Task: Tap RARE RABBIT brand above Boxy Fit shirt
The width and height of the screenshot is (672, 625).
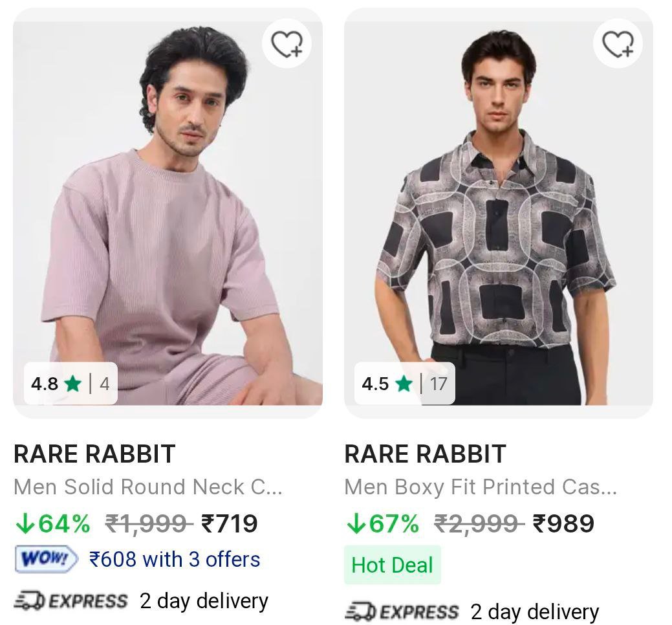Action: coord(425,454)
